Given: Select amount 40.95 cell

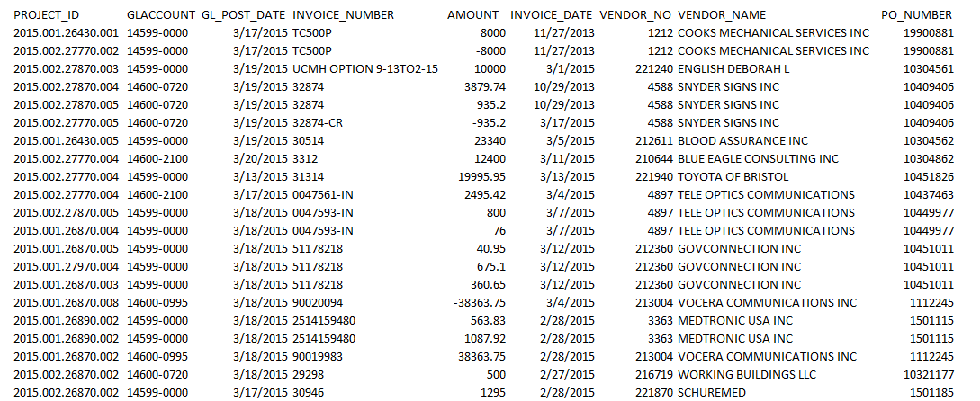Looking at the screenshot, I should tap(490, 248).
